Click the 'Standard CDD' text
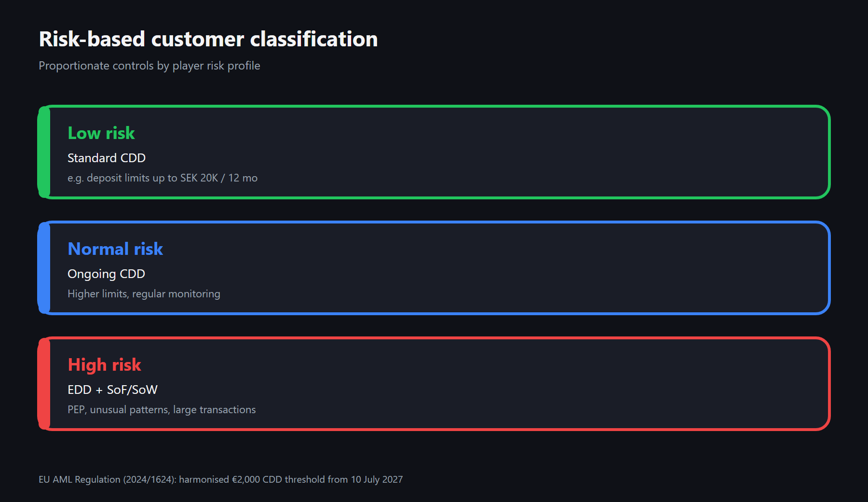 tap(107, 158)
